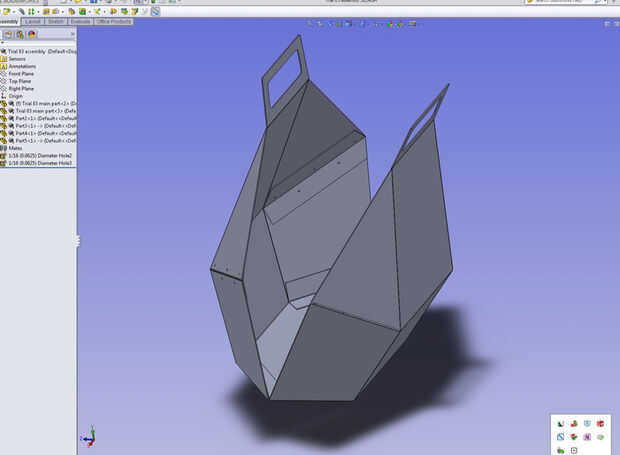This screenshot has width=620, height=455.
Task: Toggle Section View in the view toolbar
Action: tap(339, 24)
